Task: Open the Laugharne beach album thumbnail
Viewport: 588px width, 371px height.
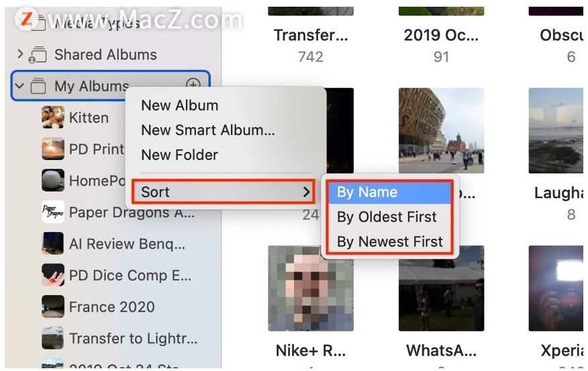Action: tap(557, 130)
